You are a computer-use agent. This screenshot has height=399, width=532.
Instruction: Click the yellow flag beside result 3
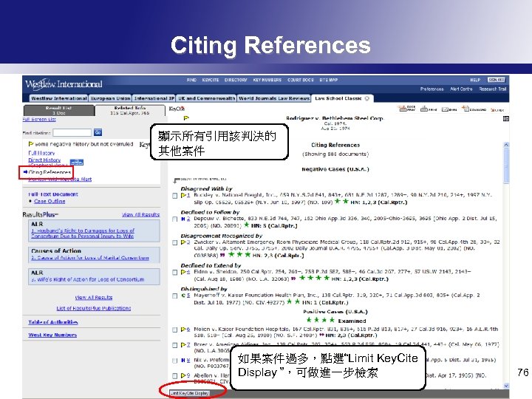click(183, 242)
